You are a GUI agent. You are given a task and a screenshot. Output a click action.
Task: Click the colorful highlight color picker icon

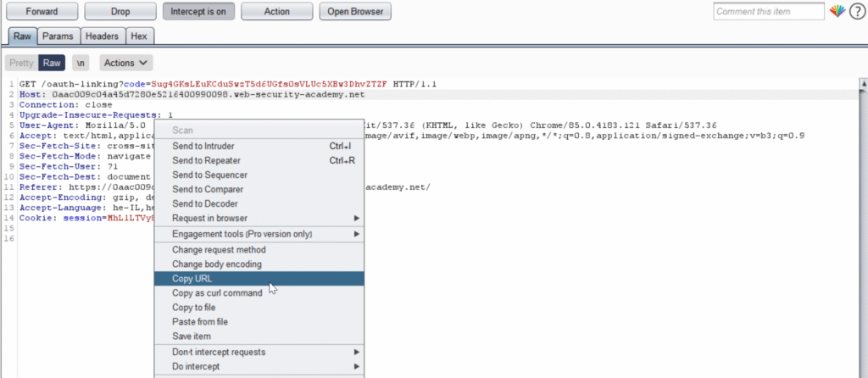click(837, 12)
